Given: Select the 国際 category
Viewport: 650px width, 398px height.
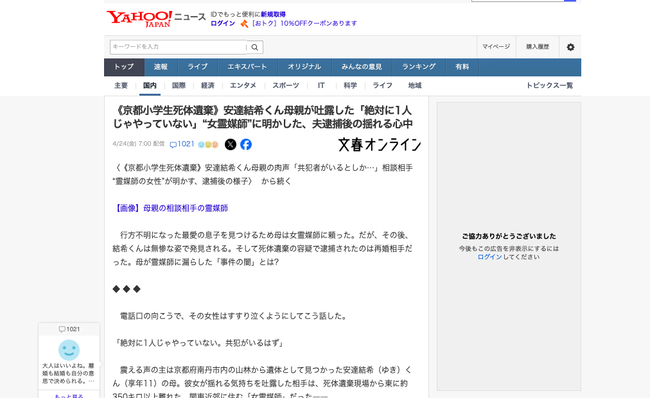Looking at the screenshot, I should pyautogui.click(x=179, y=85).
